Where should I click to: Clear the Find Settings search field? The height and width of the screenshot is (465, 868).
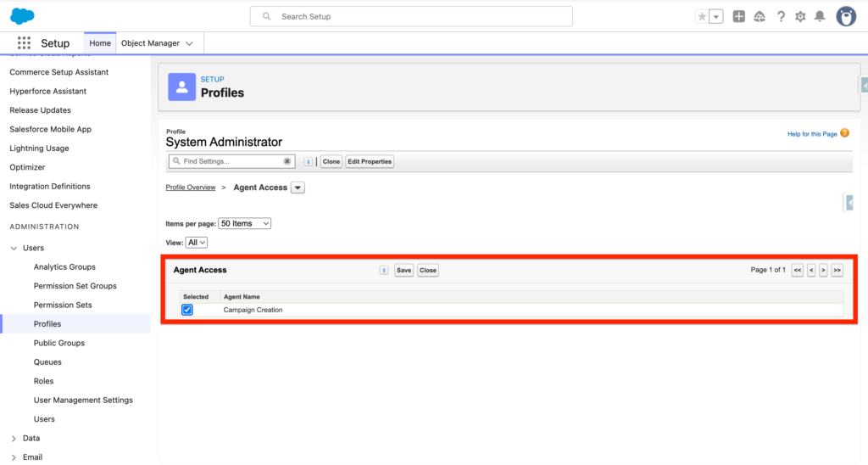(287, 161)
